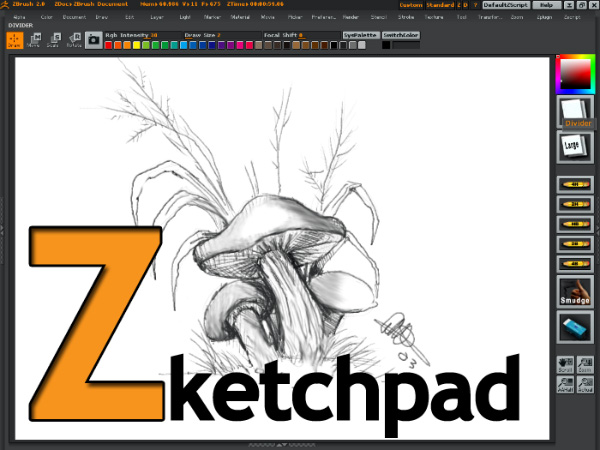
Task: Open the Color menu
Action: pyautogui.click(x=47, y=17)
